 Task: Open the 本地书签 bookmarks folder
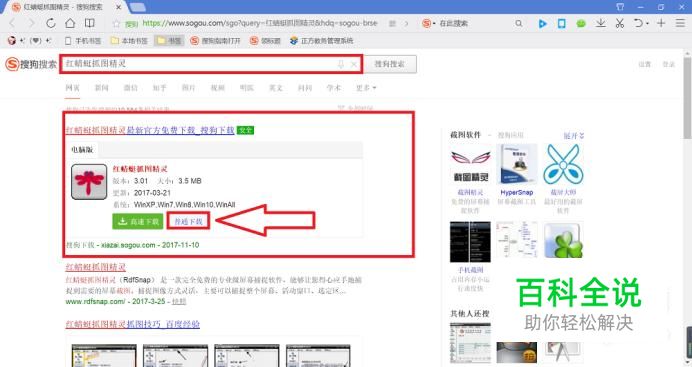129,41
